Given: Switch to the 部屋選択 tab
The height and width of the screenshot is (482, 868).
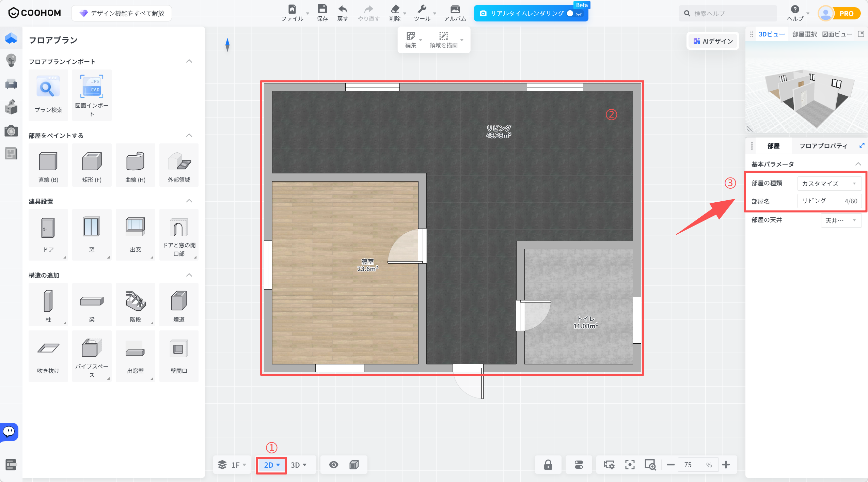Looking at the screenshot, I should click(804, 34).
